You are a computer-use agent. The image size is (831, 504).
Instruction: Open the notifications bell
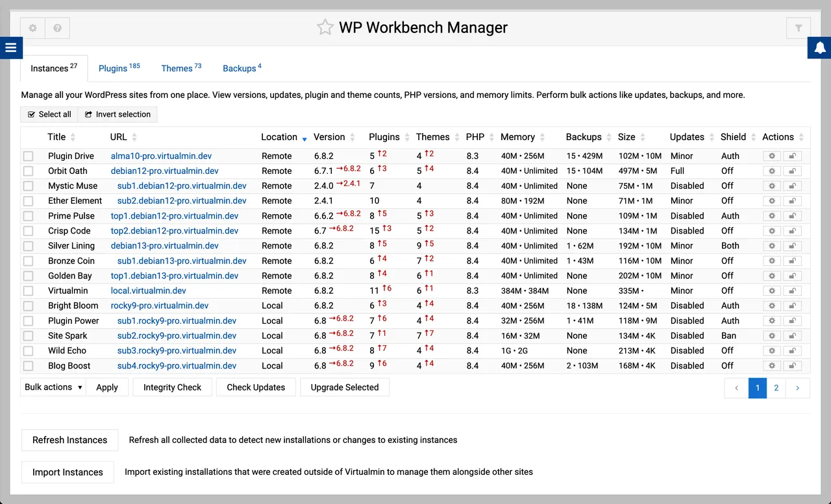click(820, 48)
